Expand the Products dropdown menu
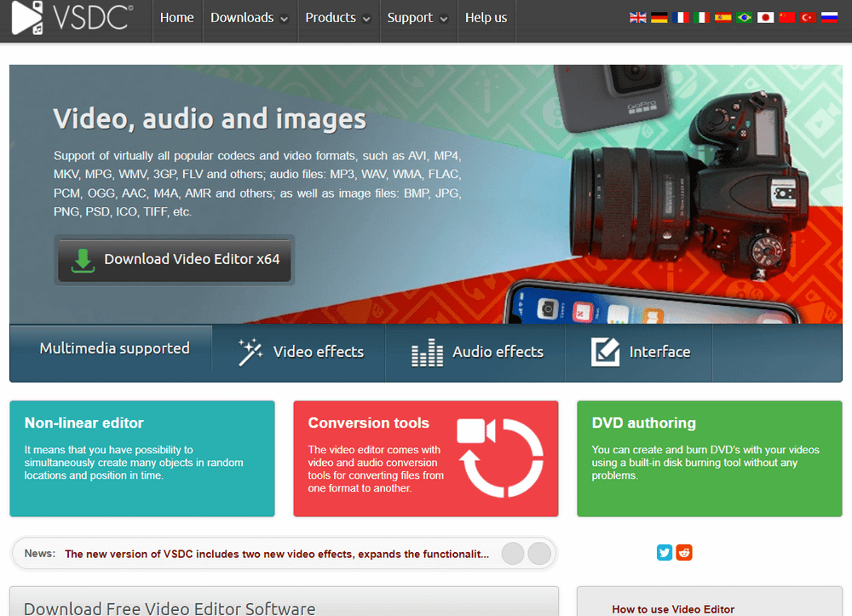The width and height of the screenshot is (852, 616). [x=337, y=18]
